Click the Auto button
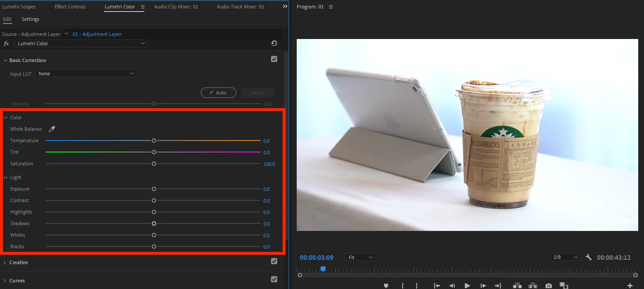The image size is (644, 289). pos(218,93)
